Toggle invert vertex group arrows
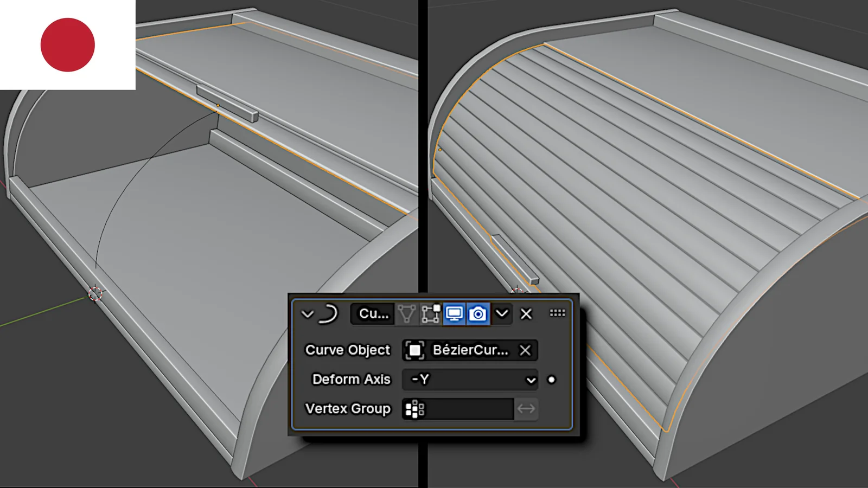Screen dimensions: 868x488 (526, 409)
